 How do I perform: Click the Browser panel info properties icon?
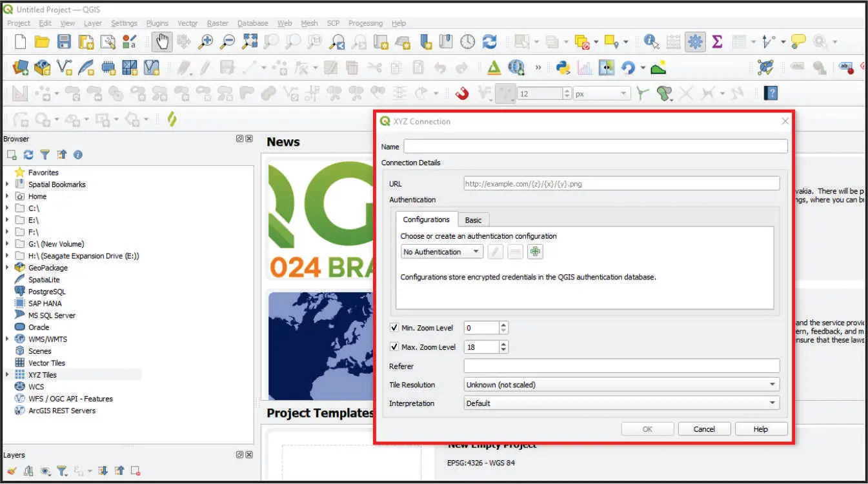[78, 155]
